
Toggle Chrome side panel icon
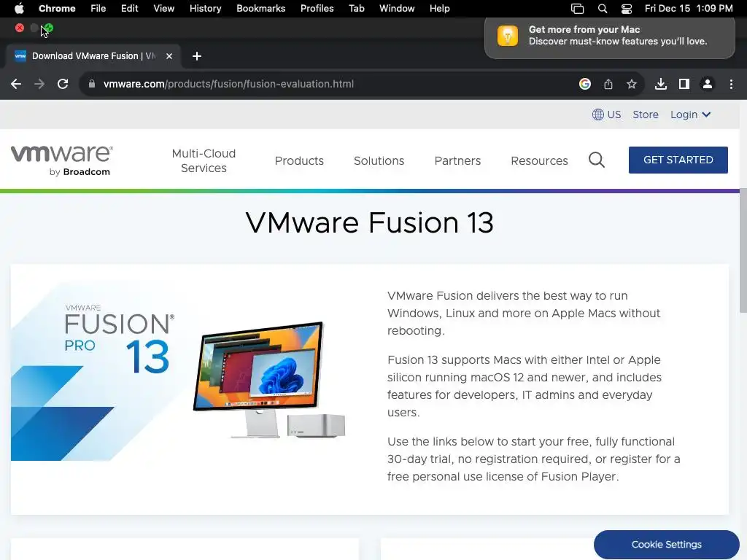click(x=684, y=85)
